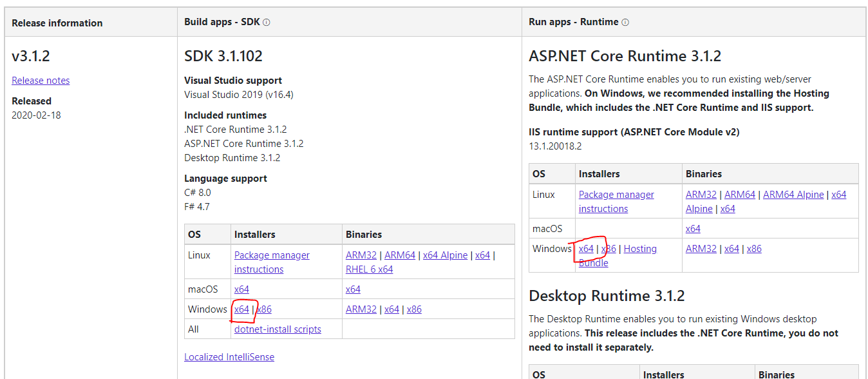Viewport: 868px width, 379px height.
Task: Download the SDK macOS x64 binaries
Action: [353, 289]
